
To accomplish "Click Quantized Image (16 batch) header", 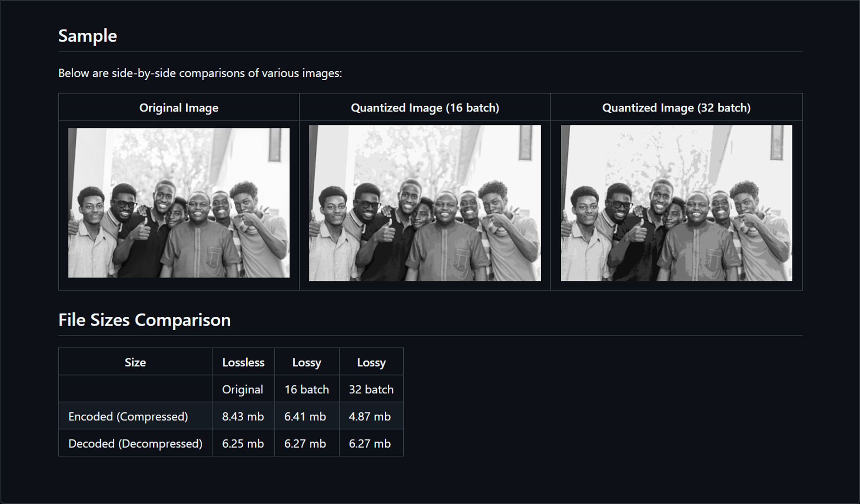I will [x=425, y=107].
